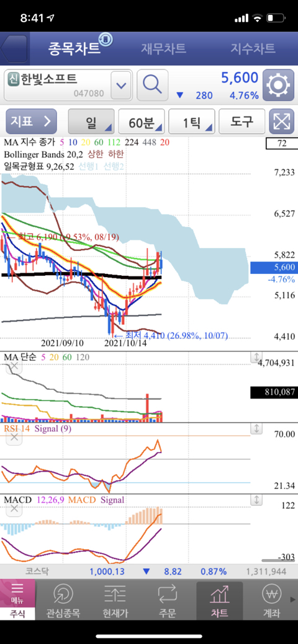Switch to the 재무차트 tab
298x644 pixels.
(x=163, y=48)
